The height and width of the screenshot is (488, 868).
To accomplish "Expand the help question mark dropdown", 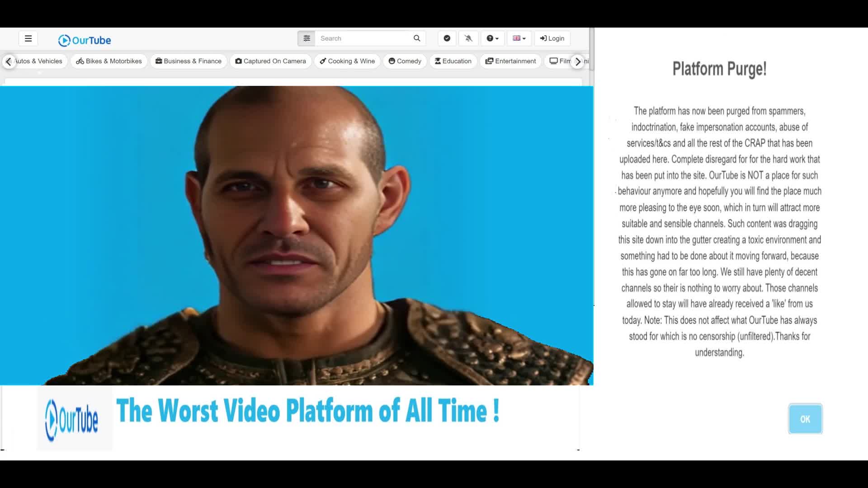I will (492, 38).
